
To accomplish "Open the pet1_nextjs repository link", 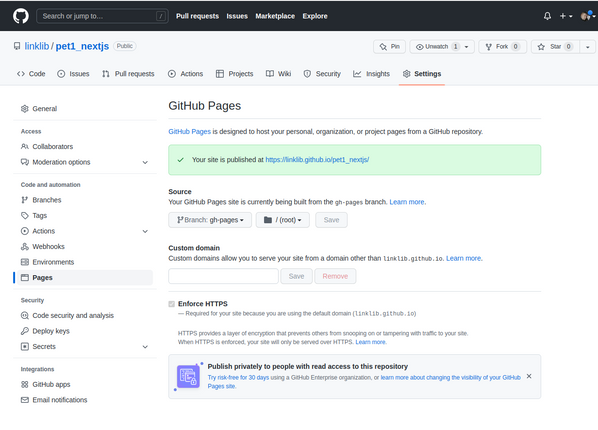I will coord(82,46).
